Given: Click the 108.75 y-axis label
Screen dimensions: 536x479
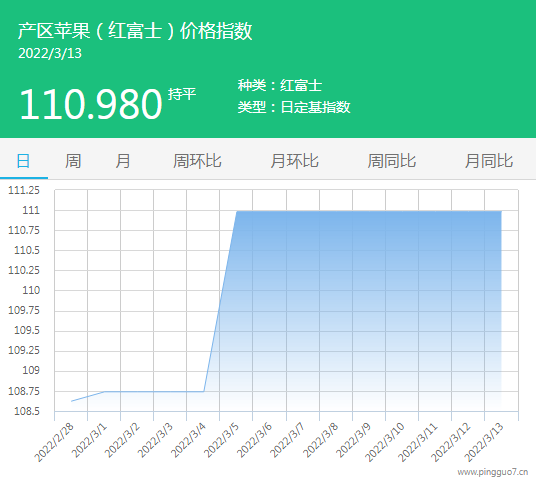Looking at the screenshot, I should (x=24, y=391).
